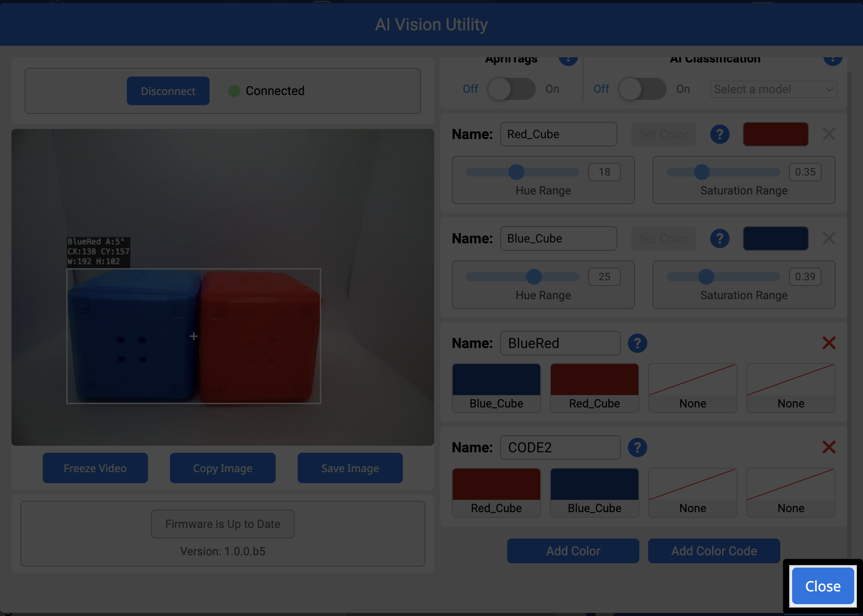Freeze the live video feed
This screenshot has width=863, height=616.
click(95, 468)
